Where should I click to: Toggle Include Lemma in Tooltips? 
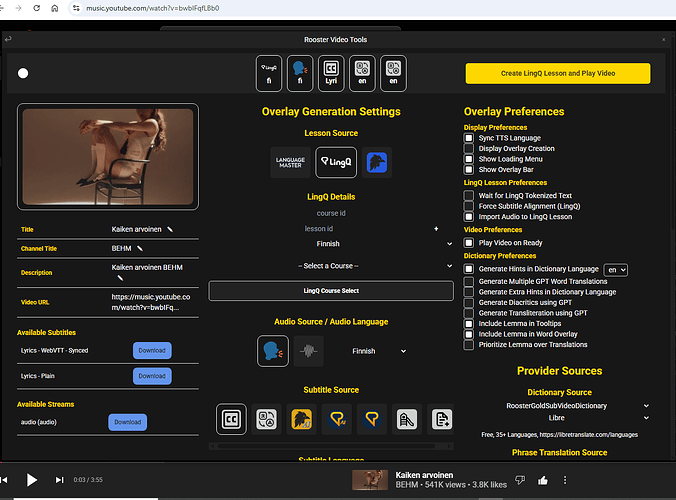coord(469,324)
